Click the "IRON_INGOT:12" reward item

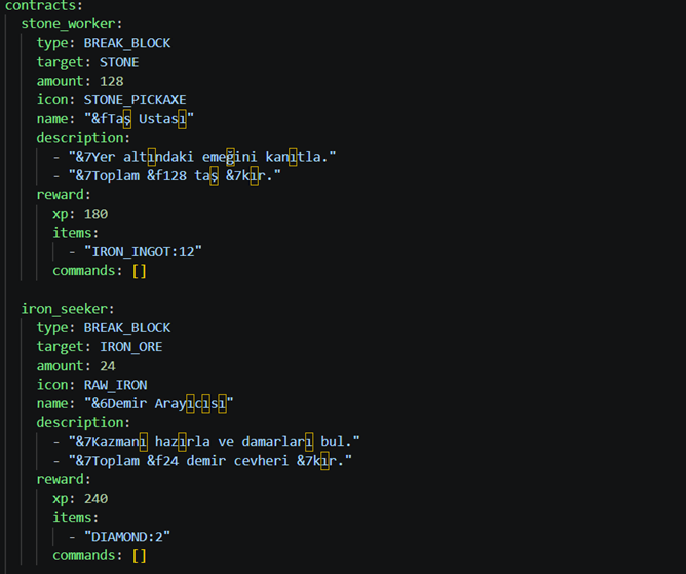tap(143, 252)
